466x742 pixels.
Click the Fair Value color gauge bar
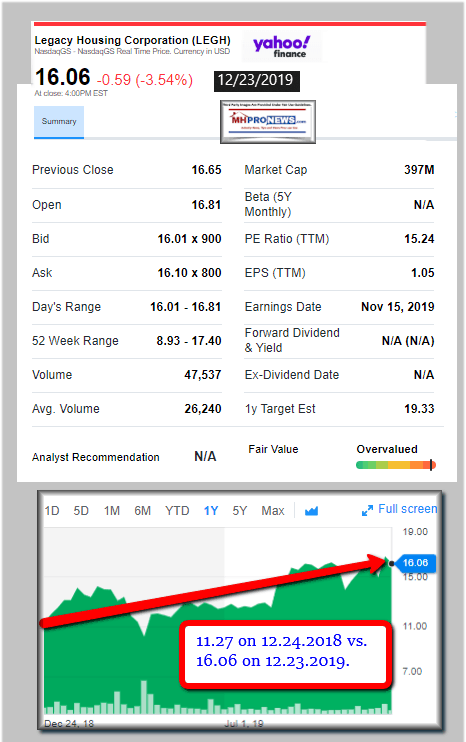396,465
